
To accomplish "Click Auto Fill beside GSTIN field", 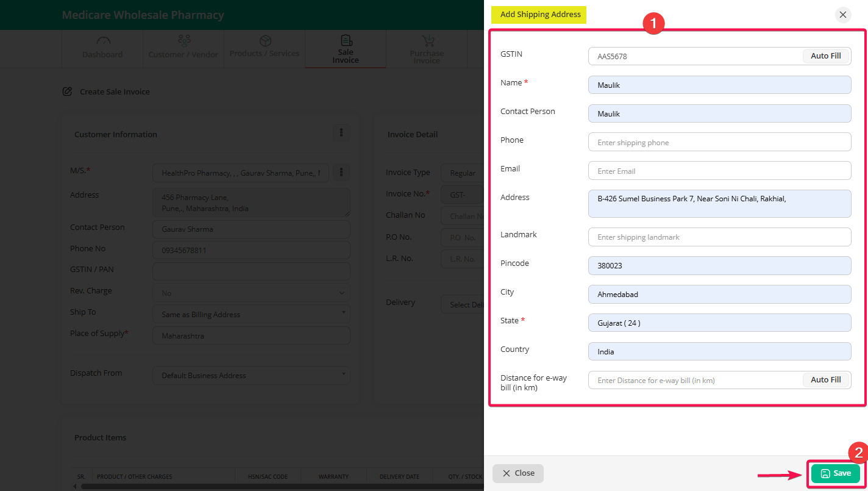I will [825, 56].
